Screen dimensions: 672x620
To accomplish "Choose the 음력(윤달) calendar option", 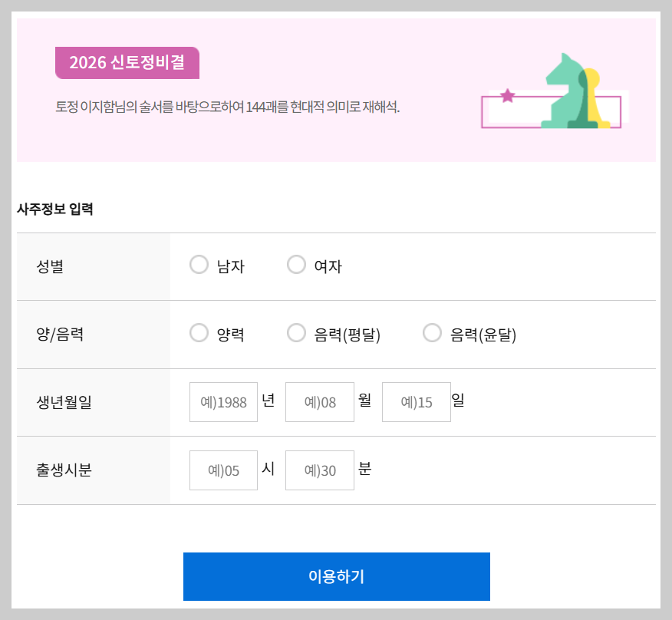I will point(432,333).
